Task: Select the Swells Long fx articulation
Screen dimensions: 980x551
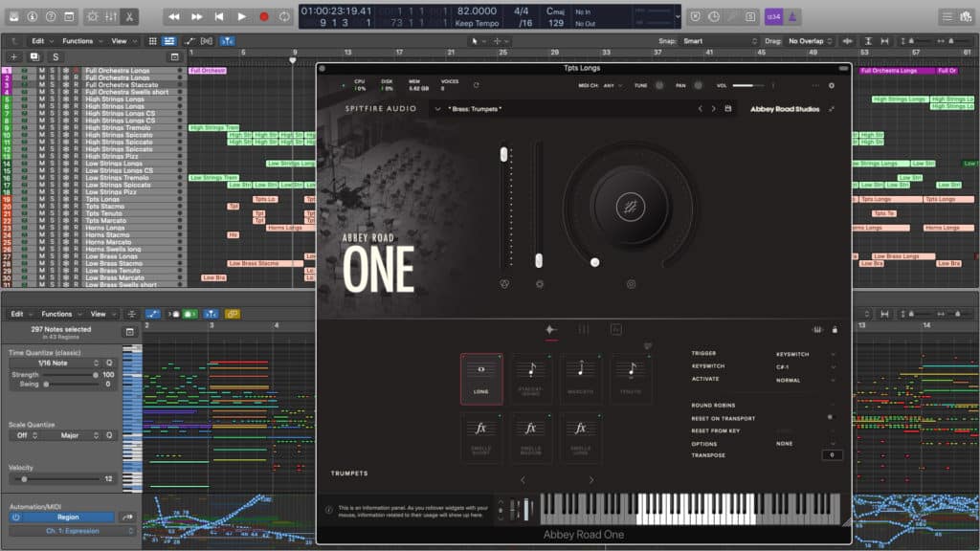Action: point(582,435)
